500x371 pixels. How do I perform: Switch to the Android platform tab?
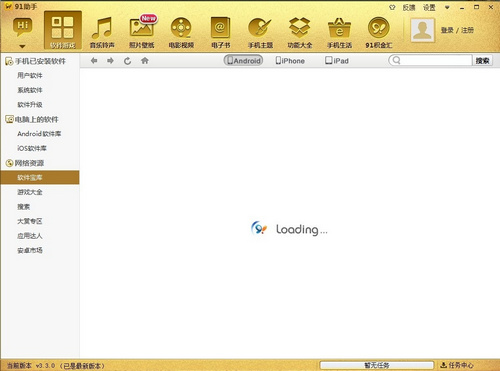243,61
